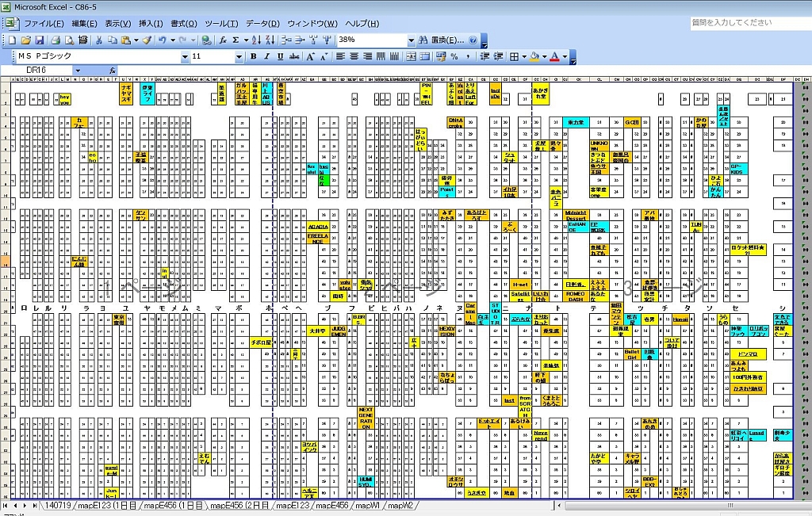Paste from the clipboard
The width and height of the screenshot is (812, 516).
tap(125, 40)
